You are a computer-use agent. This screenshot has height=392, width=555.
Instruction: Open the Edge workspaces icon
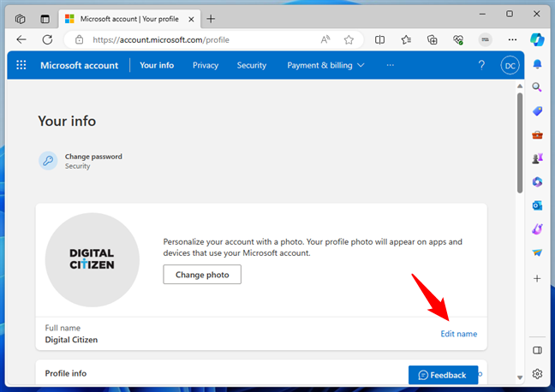click(21, 19)
